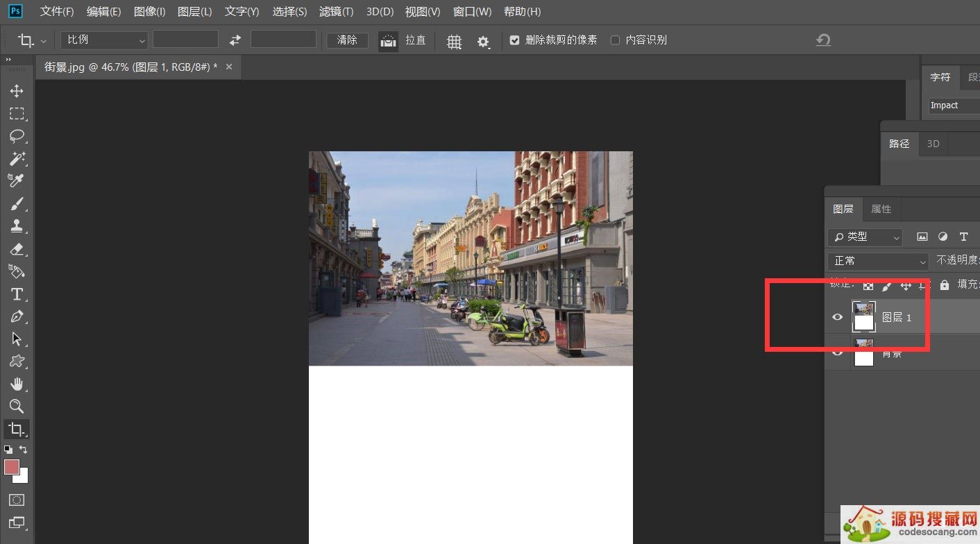980x544 pixels.
Task: Open the 比例 crop ratio dropdown
Action: [103, 40]
